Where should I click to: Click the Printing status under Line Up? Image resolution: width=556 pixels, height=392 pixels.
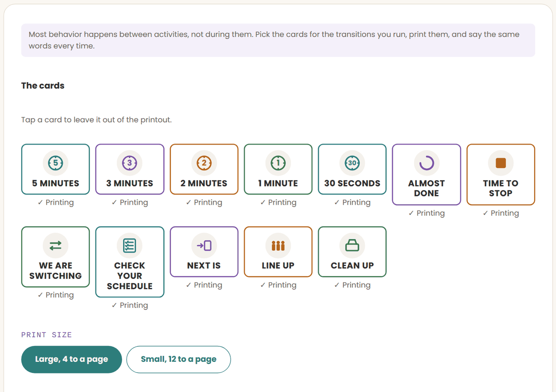pos(278,285)
